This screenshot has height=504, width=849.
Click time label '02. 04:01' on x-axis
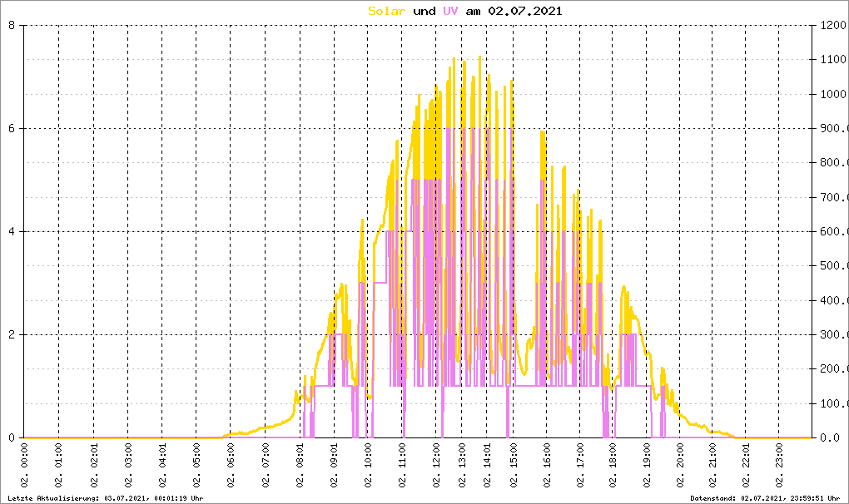pyautogui.click(x=162, y=465)
